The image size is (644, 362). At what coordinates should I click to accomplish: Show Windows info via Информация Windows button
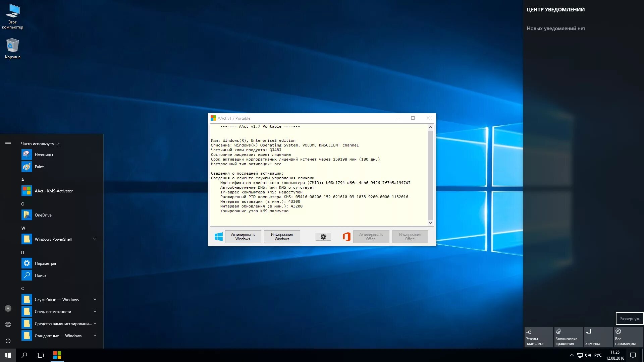tap(282, 237)
